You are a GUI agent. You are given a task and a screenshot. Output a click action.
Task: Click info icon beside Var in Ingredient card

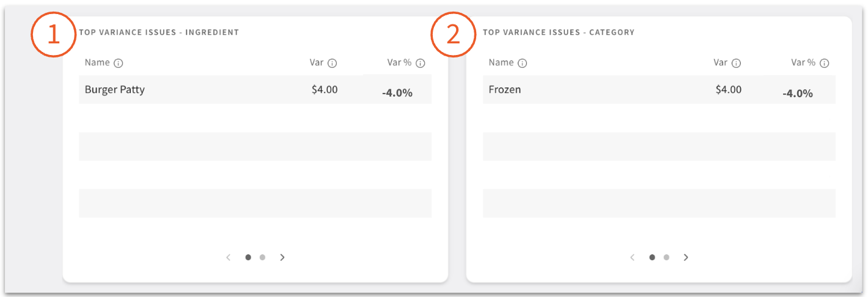[333, 63]
